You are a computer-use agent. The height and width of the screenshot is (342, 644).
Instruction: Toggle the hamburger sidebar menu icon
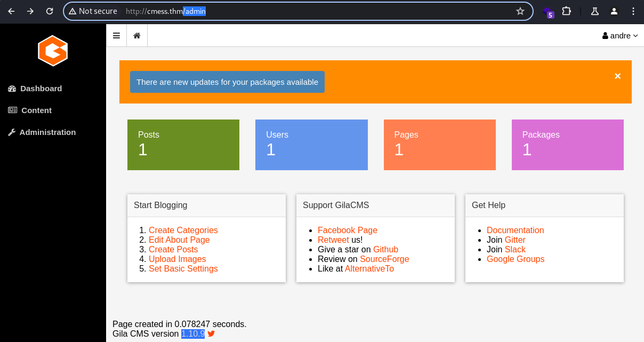pyautogui.click(x=116, y=35)
